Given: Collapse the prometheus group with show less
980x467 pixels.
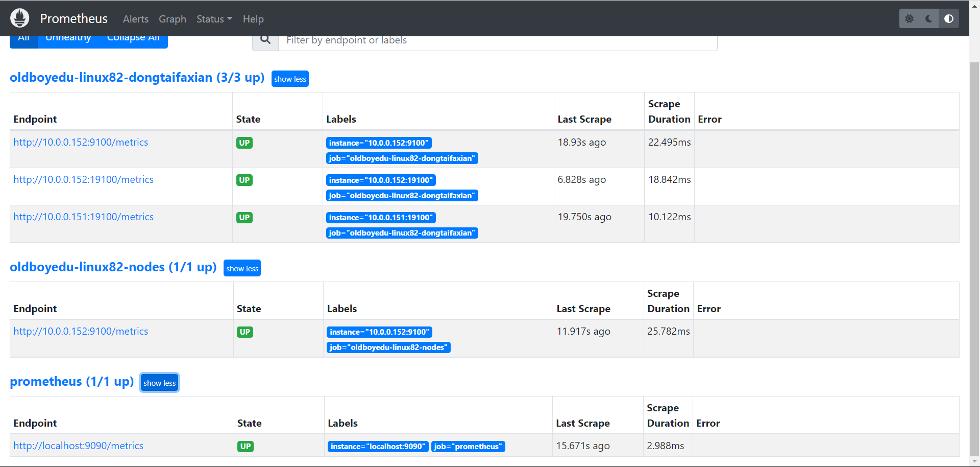Looking at the screenshot, I should pos(159,383).
